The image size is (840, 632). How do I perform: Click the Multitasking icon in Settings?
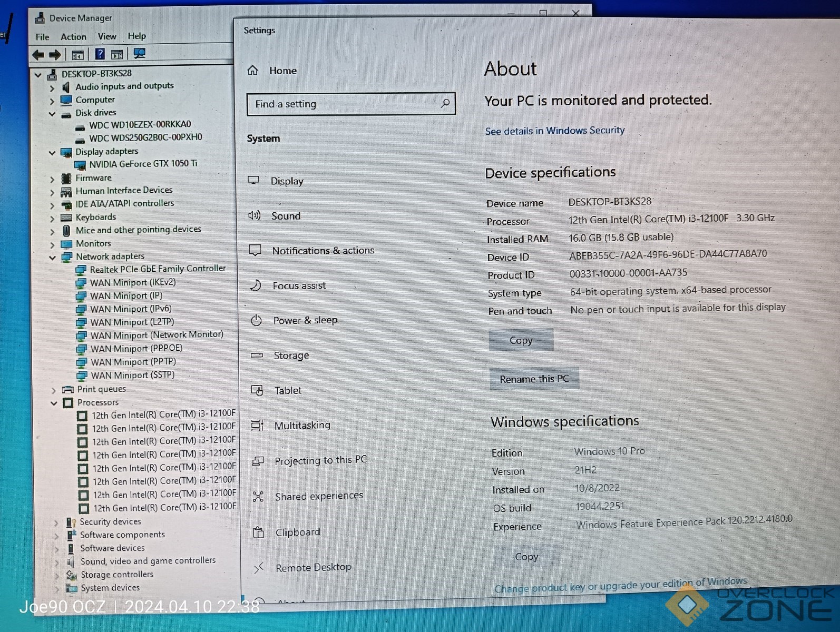[x=257, y=425]
